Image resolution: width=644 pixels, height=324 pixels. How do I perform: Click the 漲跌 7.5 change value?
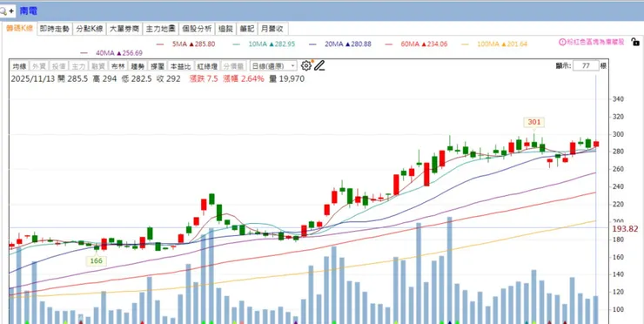point(204,79)
